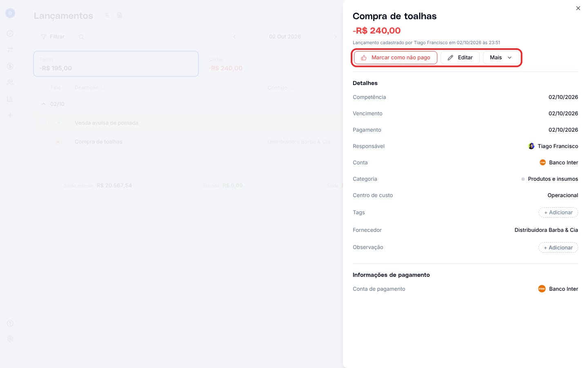
Task: Open the dollar coin sidebar icon
Action: point(10,66)
